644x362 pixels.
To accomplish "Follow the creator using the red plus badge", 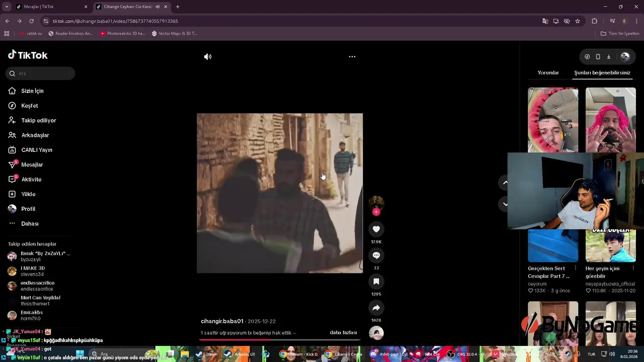I will pos(376,212).
